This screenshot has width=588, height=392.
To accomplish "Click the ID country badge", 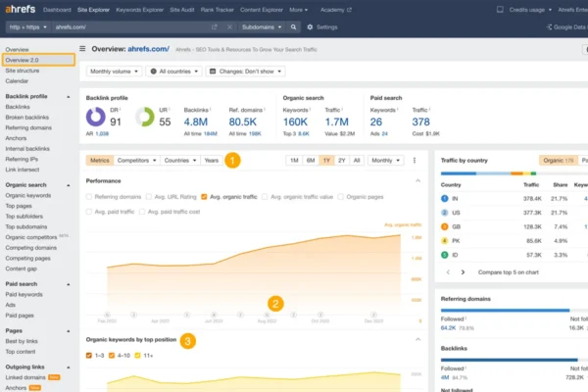I will (444, 255).
